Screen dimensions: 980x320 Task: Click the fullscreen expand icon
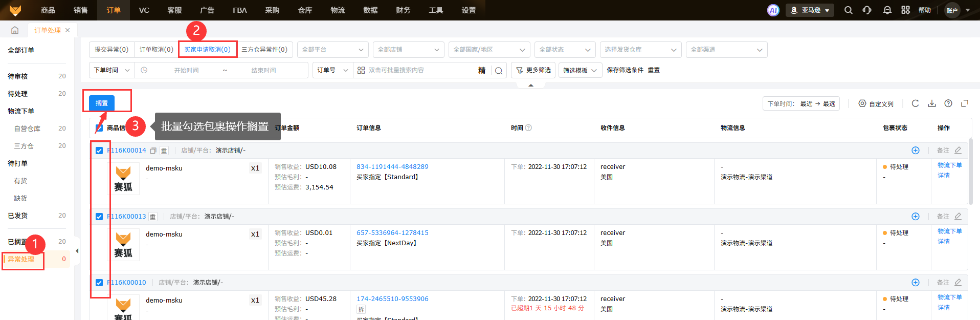(964, 103)
